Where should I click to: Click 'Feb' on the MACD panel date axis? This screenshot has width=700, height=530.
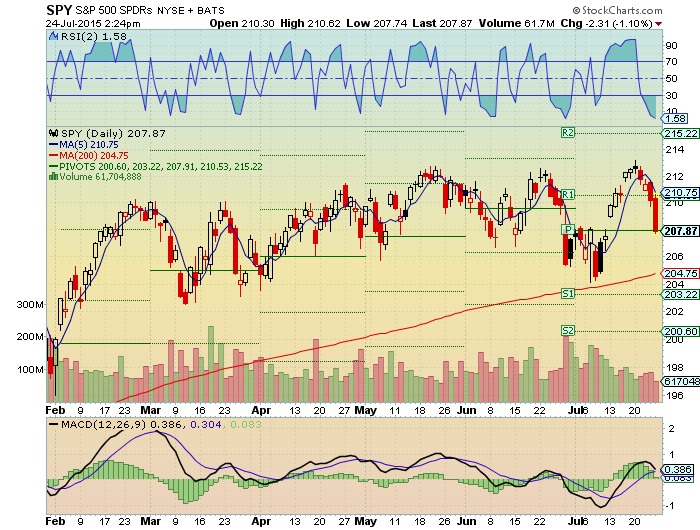pyautogui.click(x=55, y=522)
